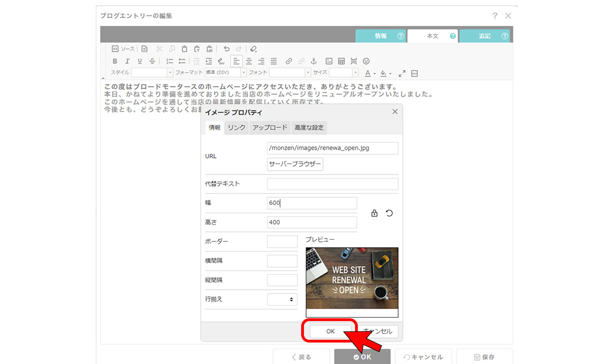Open the 高度な設定 tab
This screenshot has width=599, height=364.
[309, 128]
